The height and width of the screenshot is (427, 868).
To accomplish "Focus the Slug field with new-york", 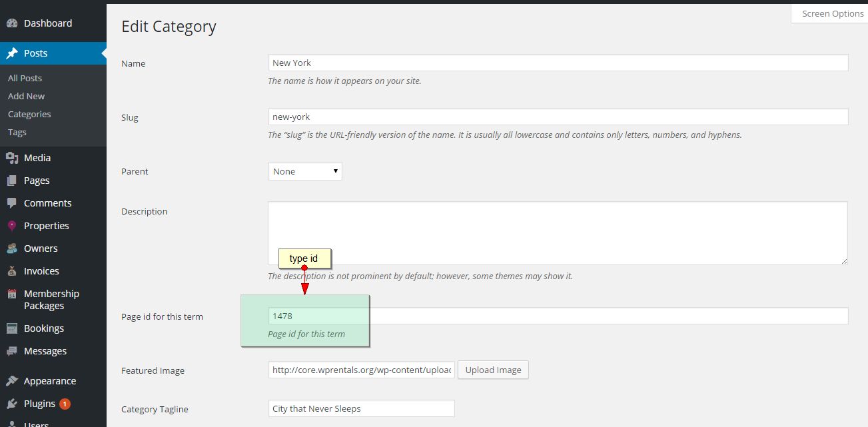I will point(558,117).
